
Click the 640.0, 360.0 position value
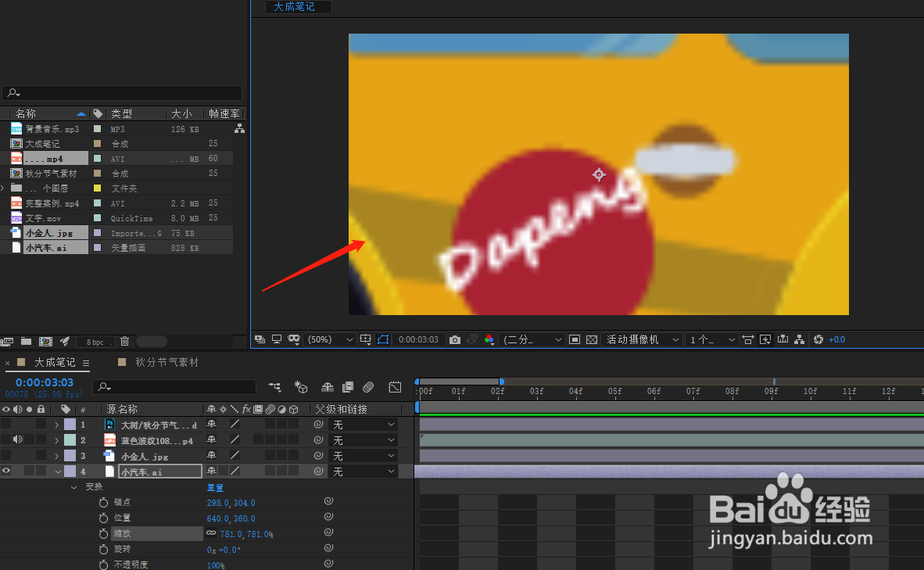click(231, 518)
